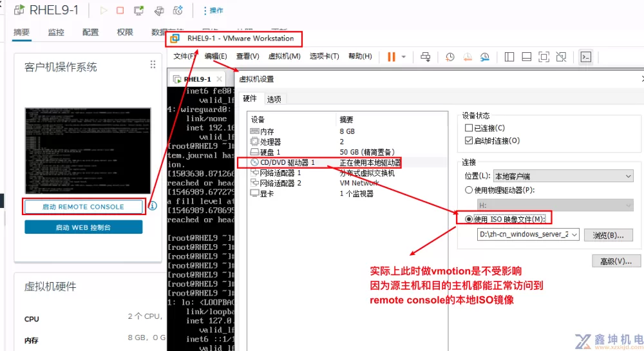Click the 2 个 CPU value in 虚拟机硬件

point(144,316)
